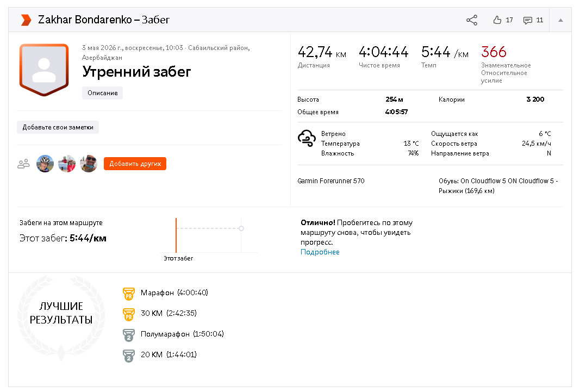Image resolution: width=580 pixels, height=392 pixels.
Task: Click the orange Strava chevron logo
Action: pyautogui.click(x=26, y=20)
